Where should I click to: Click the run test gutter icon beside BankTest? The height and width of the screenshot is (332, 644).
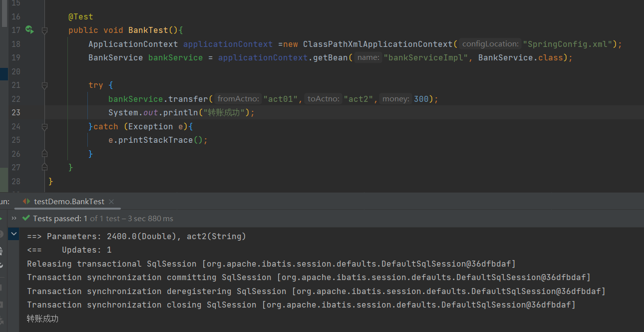[x=29, y=30]
